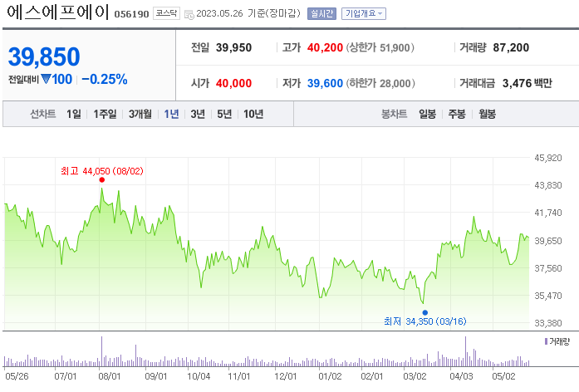Click the 45,920 y-axis label
The image size is (579, 392).
(x=548, y=158)
